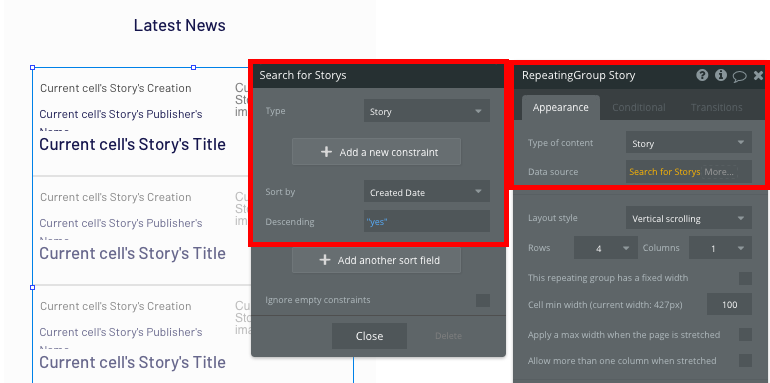Select first cell's Story's Creation text
This screenshot has height=383, width=770.
(x=116, y=88)
